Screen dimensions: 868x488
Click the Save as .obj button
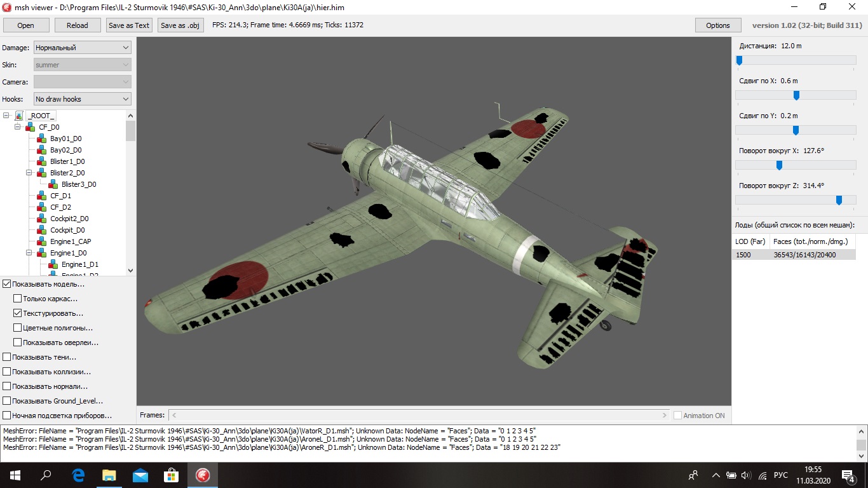(180, 25)
